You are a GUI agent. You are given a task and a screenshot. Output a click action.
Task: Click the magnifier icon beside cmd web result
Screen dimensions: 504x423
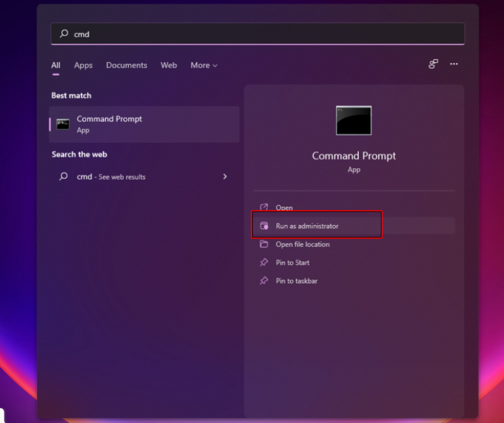coord(63,176)
